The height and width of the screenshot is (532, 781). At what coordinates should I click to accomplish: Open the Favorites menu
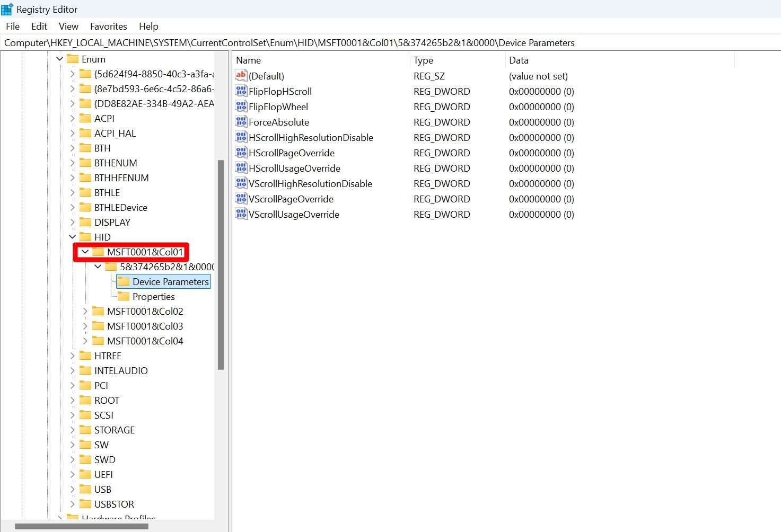pos(109,26)
